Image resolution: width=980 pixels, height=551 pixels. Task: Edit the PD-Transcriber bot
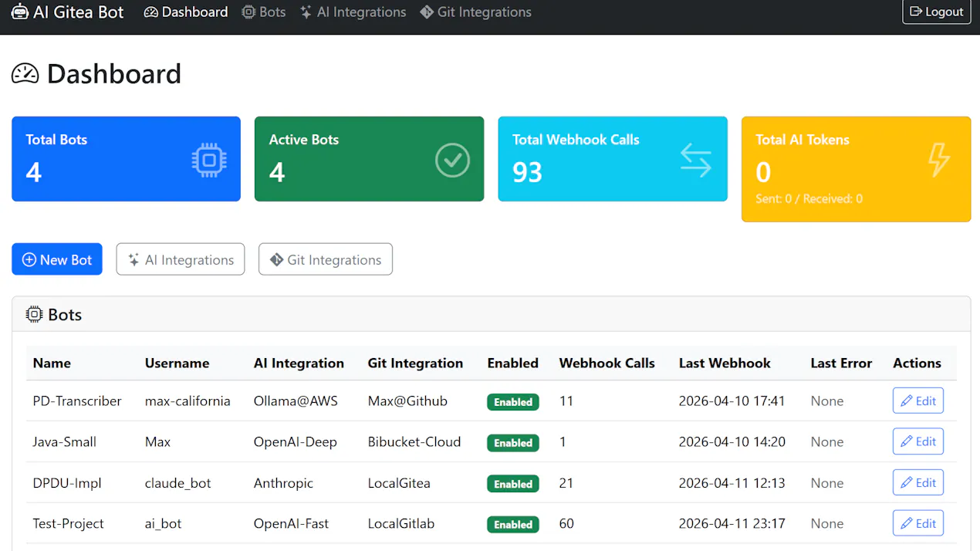pos(918,401)
